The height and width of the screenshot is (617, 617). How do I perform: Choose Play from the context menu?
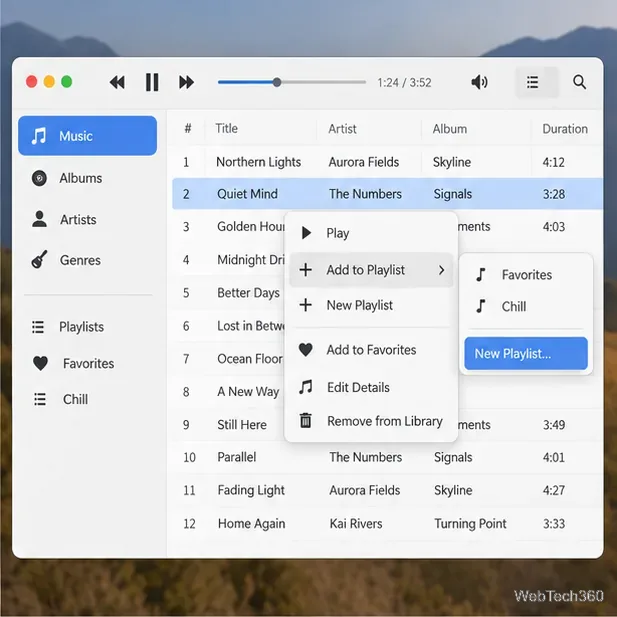[x=371, y=233]
